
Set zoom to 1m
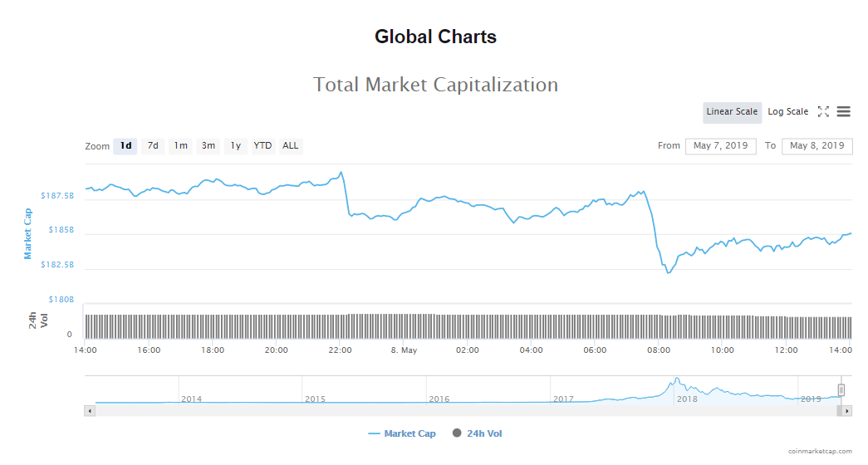[x=180, y=146]
